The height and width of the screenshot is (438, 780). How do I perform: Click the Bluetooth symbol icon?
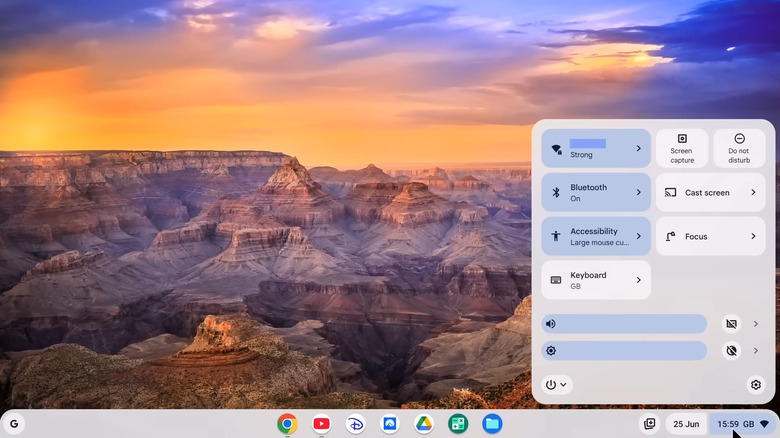(556, 192)
